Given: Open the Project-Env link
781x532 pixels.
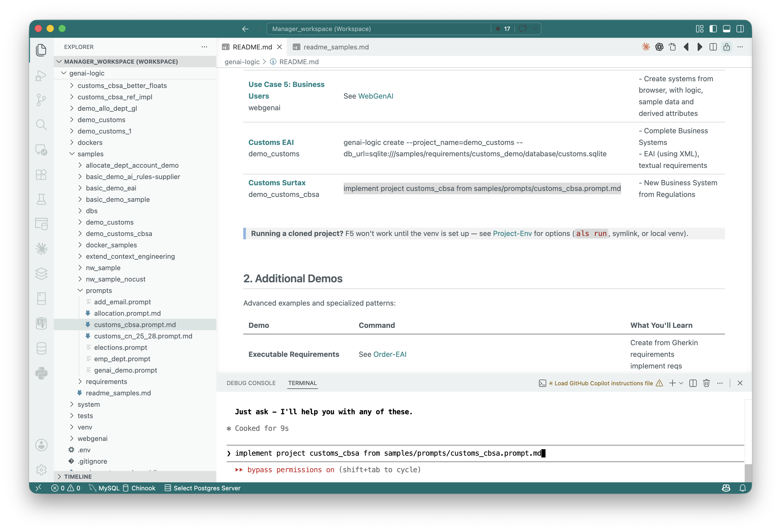Looking at the screenshot, I should click(x=512, y=234).
